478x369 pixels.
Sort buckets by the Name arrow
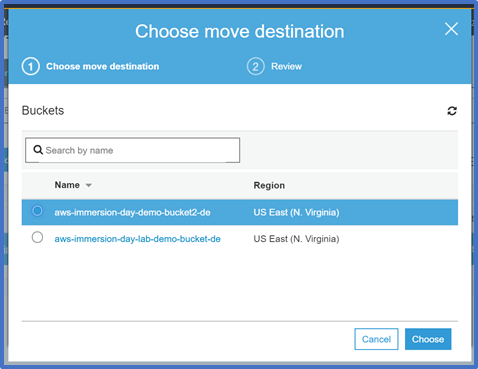coord(89,185)
